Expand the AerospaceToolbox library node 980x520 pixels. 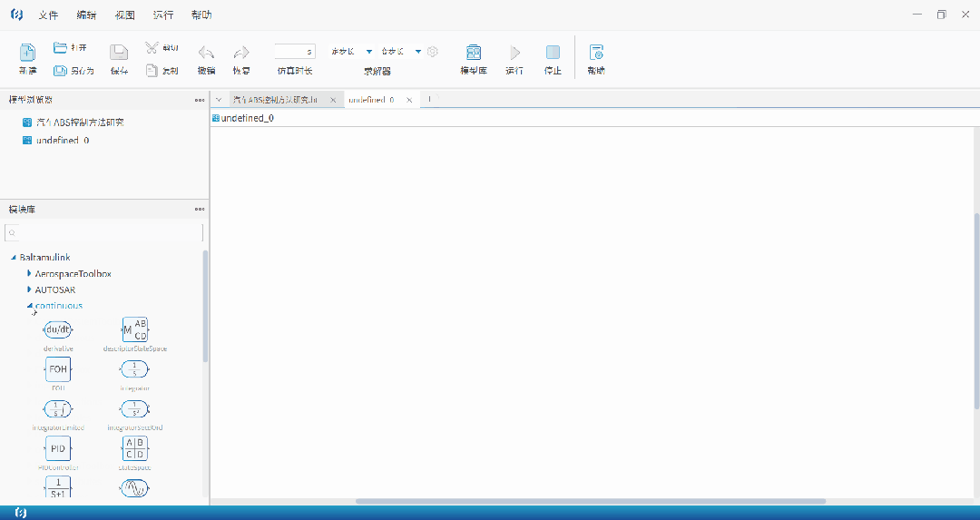(x=29, y=273)
